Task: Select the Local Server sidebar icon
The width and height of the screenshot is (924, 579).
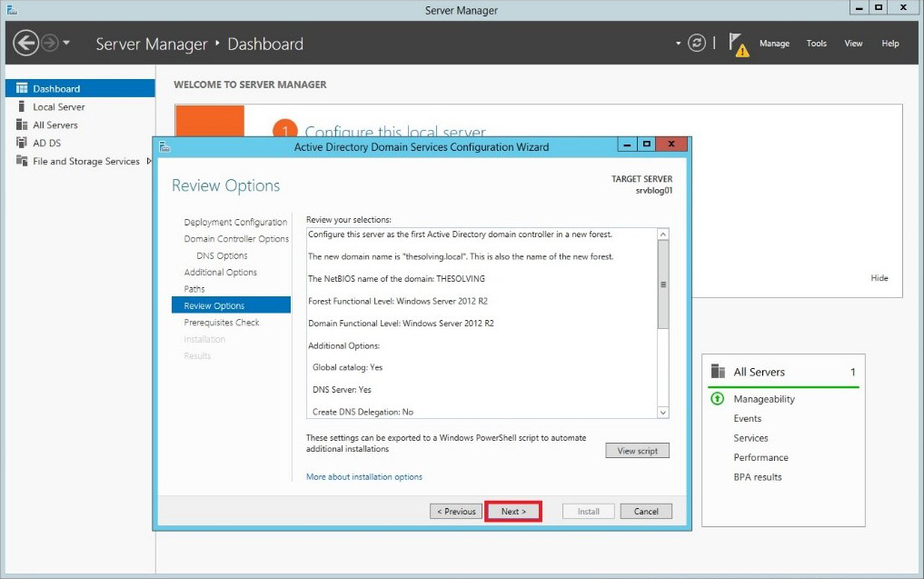Action: click(x=22, y=106)
